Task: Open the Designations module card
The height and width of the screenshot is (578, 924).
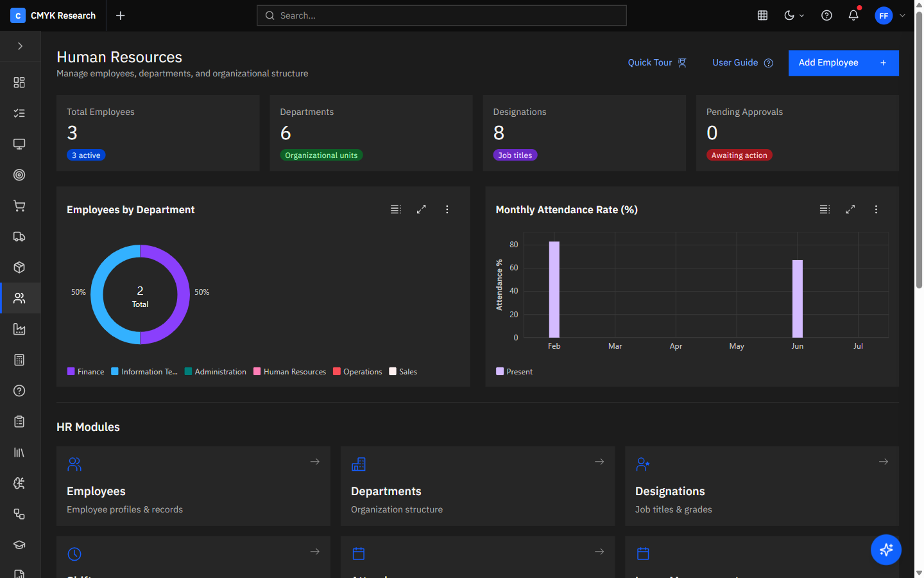Action: (x=762, y=486)
